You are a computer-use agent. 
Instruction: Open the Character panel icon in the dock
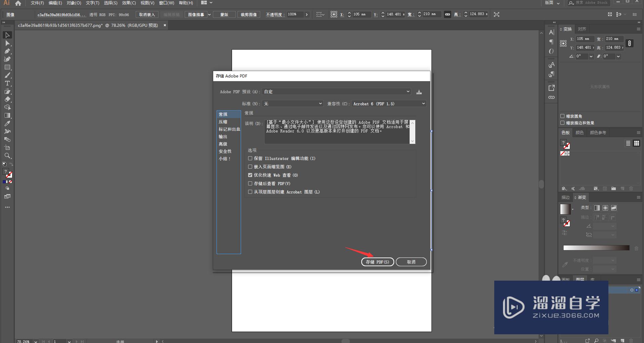[x=551, y=32]
